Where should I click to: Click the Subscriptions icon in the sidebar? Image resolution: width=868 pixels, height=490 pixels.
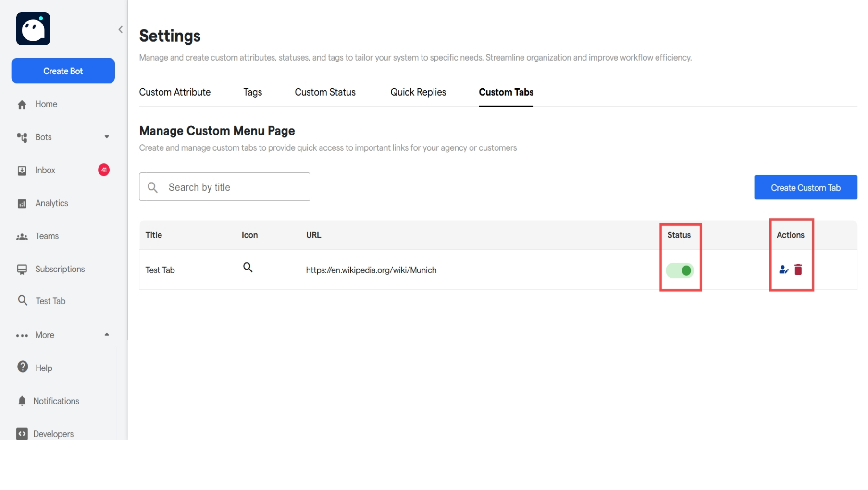coord(22,269)
